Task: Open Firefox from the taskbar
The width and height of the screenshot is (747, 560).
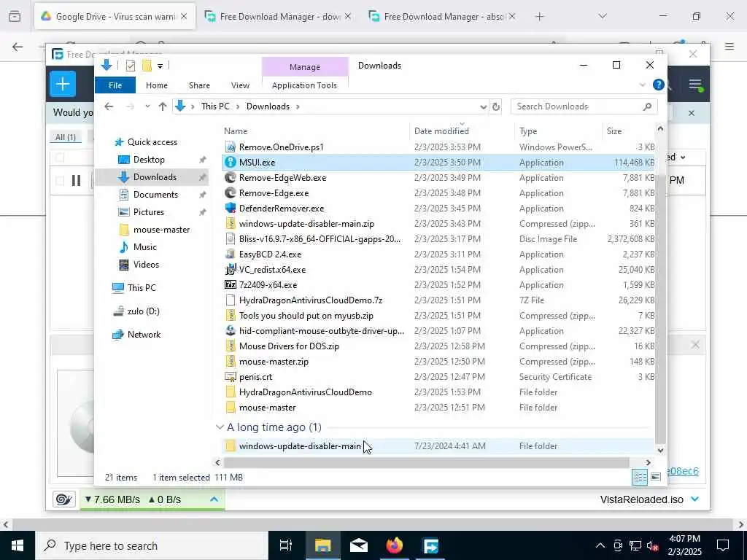Action: (395, 545)
